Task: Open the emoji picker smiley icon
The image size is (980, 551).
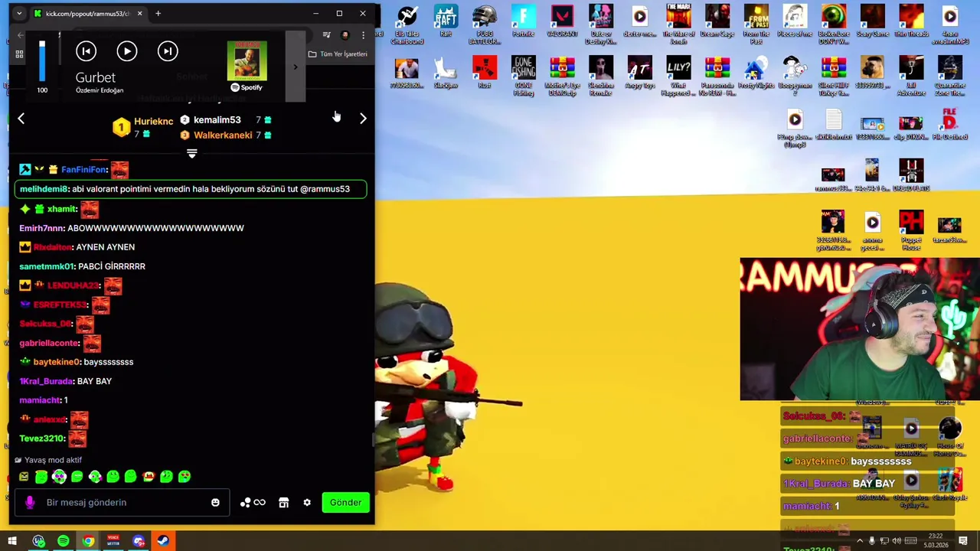Action: 215,503
